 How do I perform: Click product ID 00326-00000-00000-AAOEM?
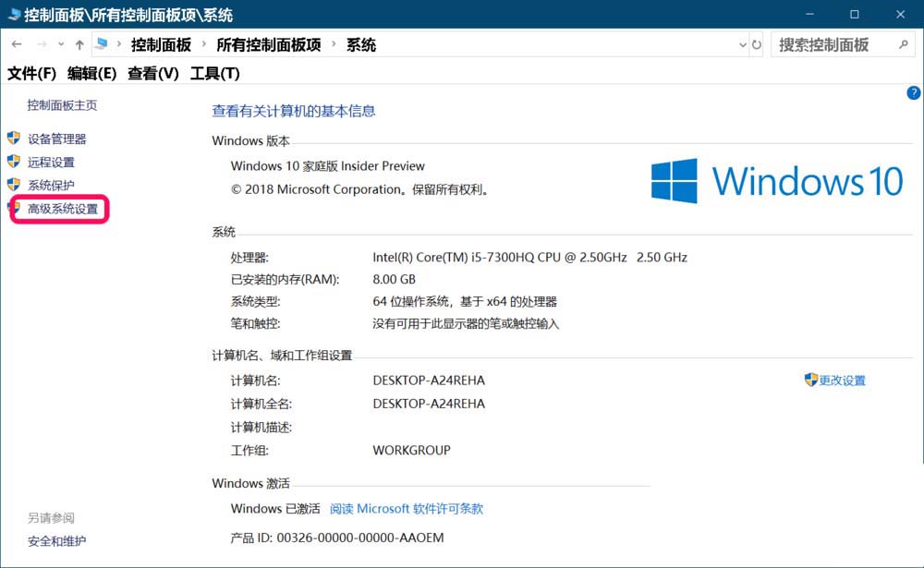(x=360, y=538)
